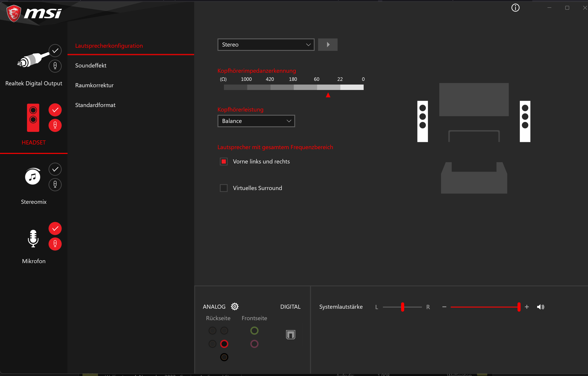Click the red HEADSET speaker icon
The width and height of the screenshot is (588, 376).
[33, 118]
